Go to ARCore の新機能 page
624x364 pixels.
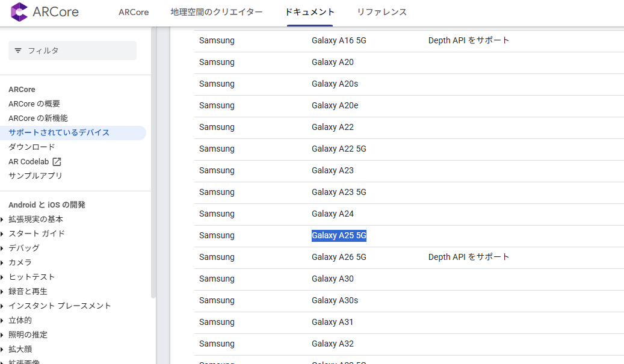click(38, 118)
